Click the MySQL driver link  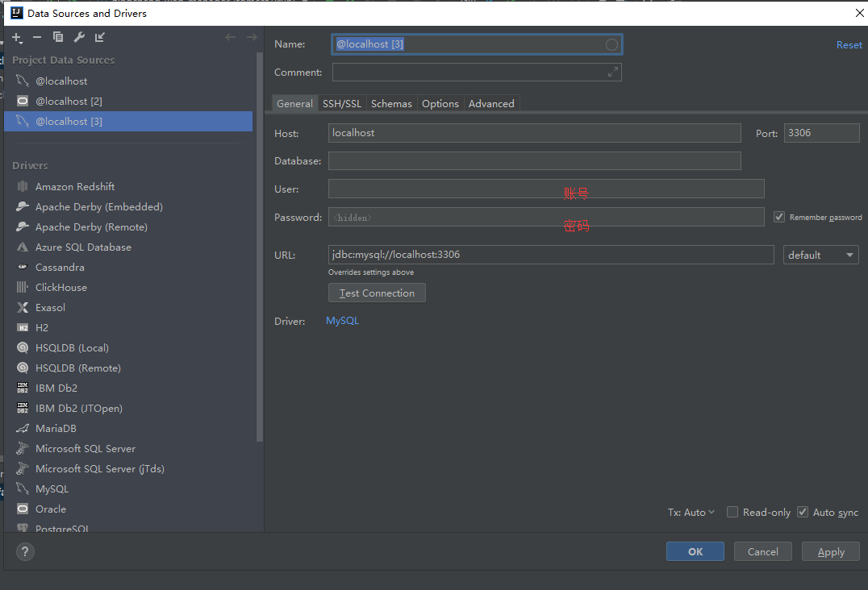342,321
